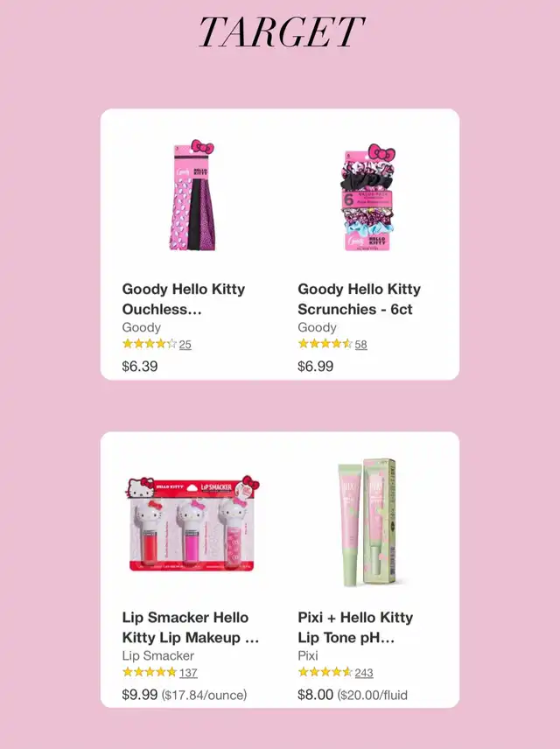The height and width of the screenshot is (749, 560).
Task: View the 25 reviews for Ouchless headbands
Action: click(185, 345)
